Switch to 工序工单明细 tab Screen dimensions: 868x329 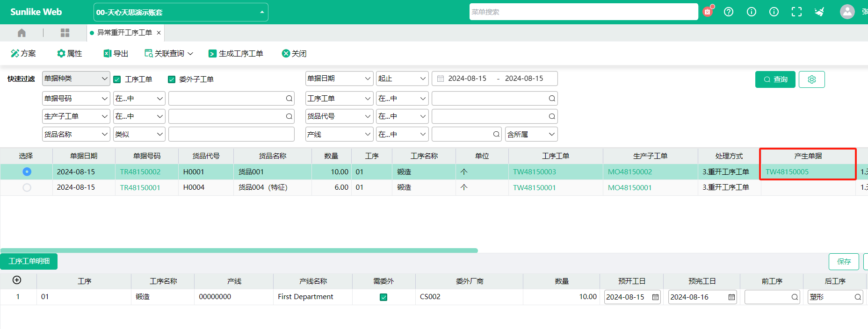click(29, 261)
